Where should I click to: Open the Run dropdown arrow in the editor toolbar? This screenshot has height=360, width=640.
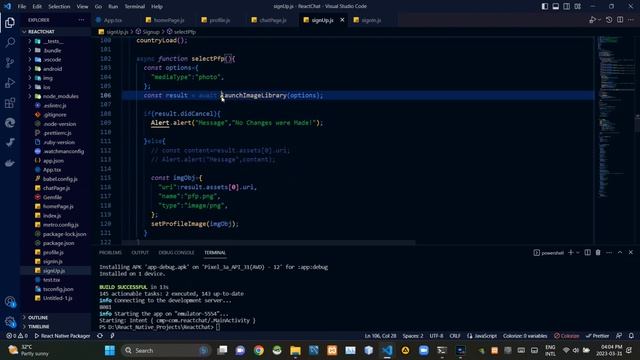599,20
